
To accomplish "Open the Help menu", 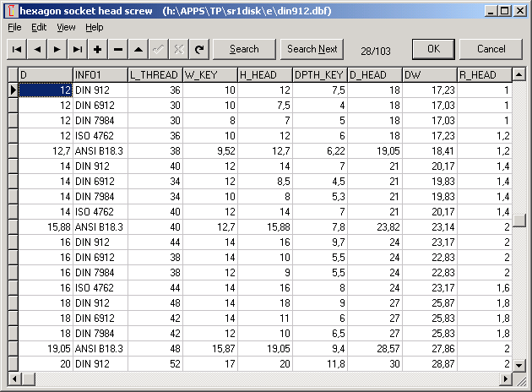I will [95, 27].
